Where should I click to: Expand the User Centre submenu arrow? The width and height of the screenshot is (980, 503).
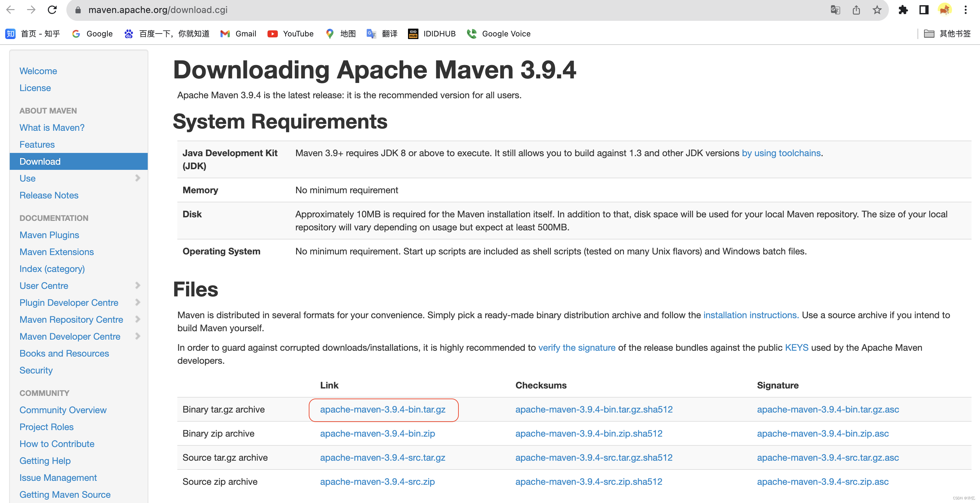coord(138,285)
